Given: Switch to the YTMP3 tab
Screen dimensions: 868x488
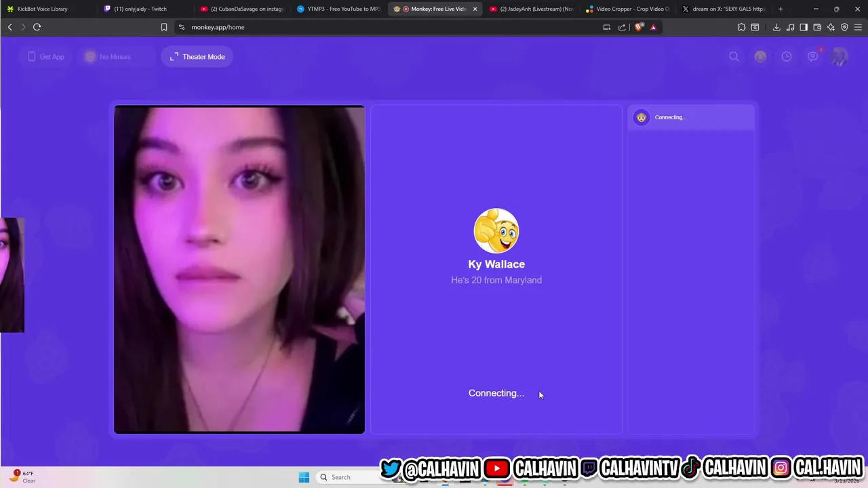Looking at the screenshot, I should coord(339,9).
